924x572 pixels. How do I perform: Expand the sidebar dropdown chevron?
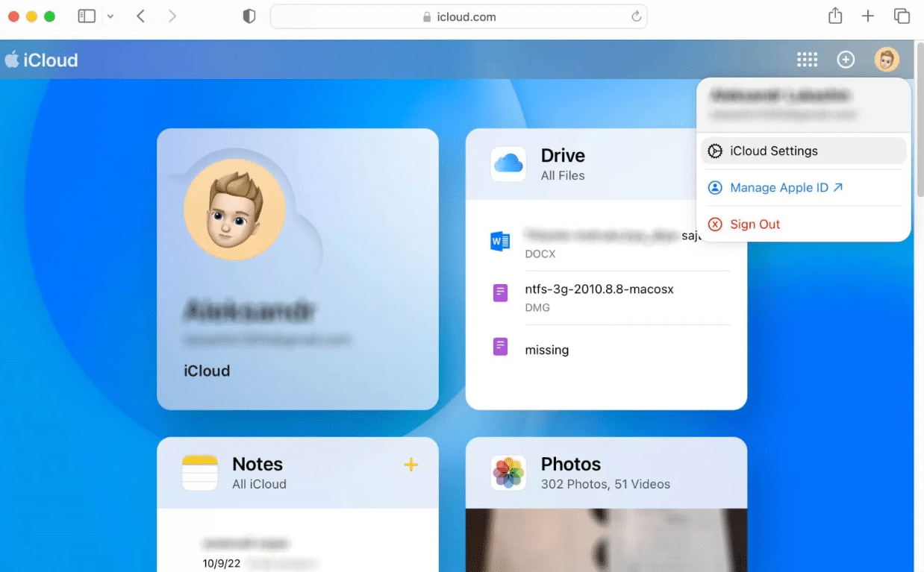(110, 16)
